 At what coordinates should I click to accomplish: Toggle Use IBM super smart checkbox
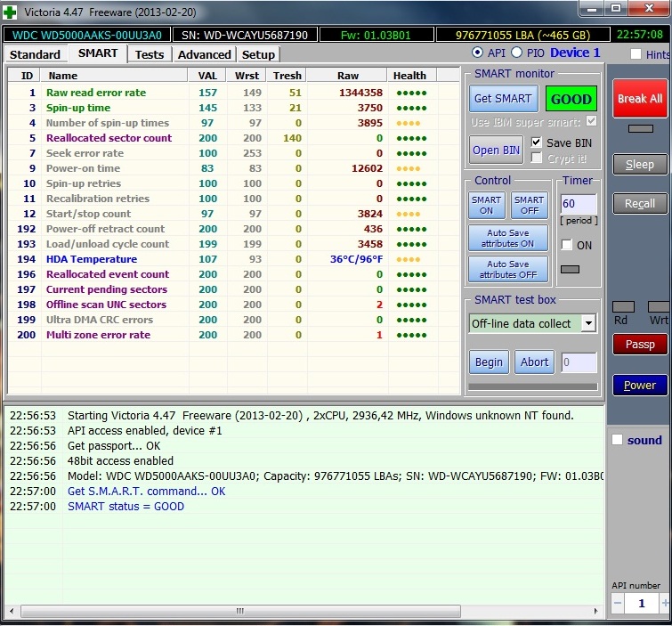click(x=591, y=121)
